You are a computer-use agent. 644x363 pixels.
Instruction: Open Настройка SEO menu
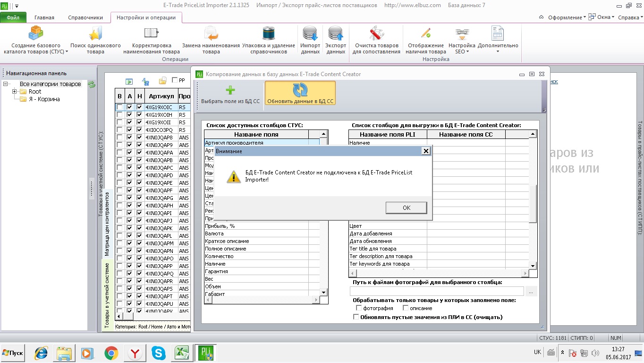pos(462,40)
